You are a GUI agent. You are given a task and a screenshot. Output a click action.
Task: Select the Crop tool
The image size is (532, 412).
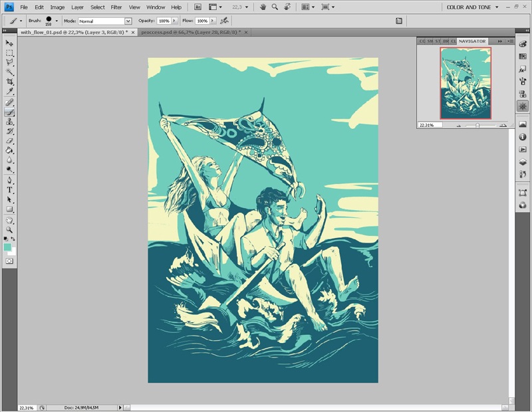point(10,81)
